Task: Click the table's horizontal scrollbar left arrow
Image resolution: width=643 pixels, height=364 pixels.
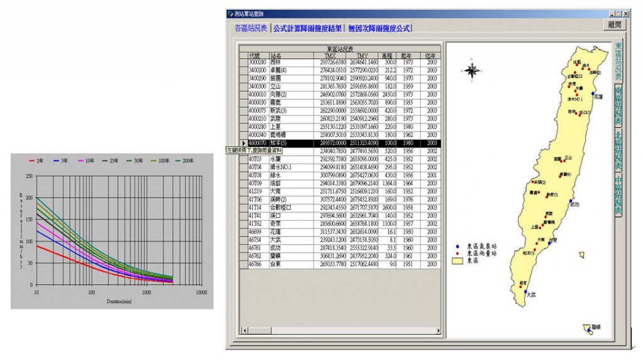Action: pyautogui.click(x=245, y=330)
